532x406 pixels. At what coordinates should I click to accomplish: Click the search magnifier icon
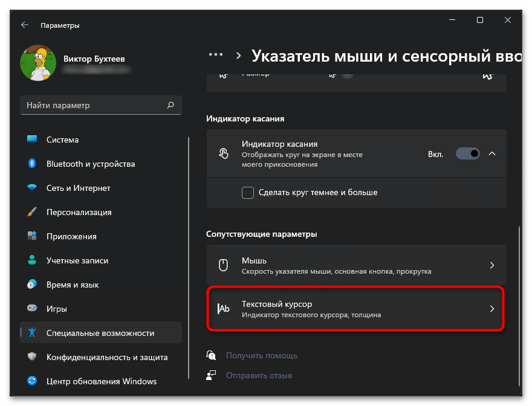(x=170, y=105)
